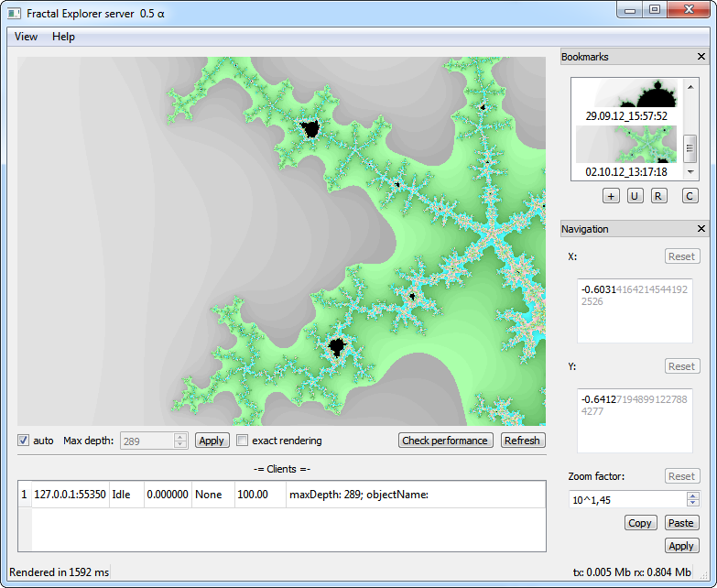Image resolution: width=717 pixels, height=588 pixels.
Task: Click the '+' add bookmark button
Action: tap(611, 196)
